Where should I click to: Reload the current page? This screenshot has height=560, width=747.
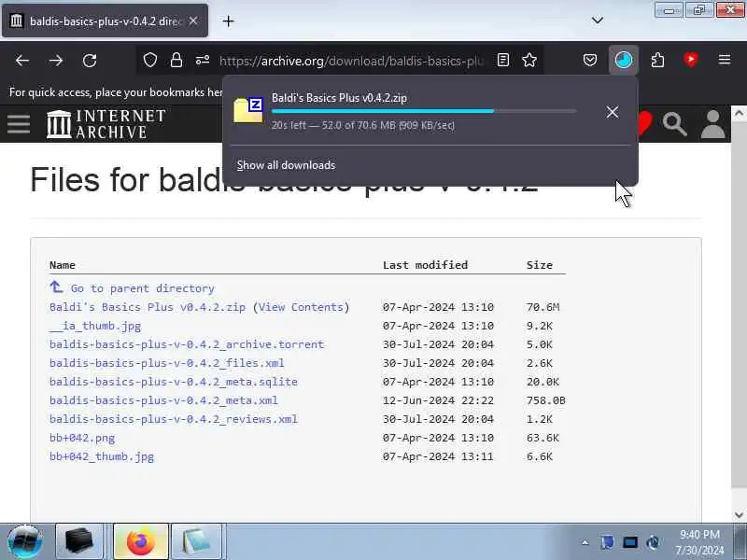tap(90, 61)
